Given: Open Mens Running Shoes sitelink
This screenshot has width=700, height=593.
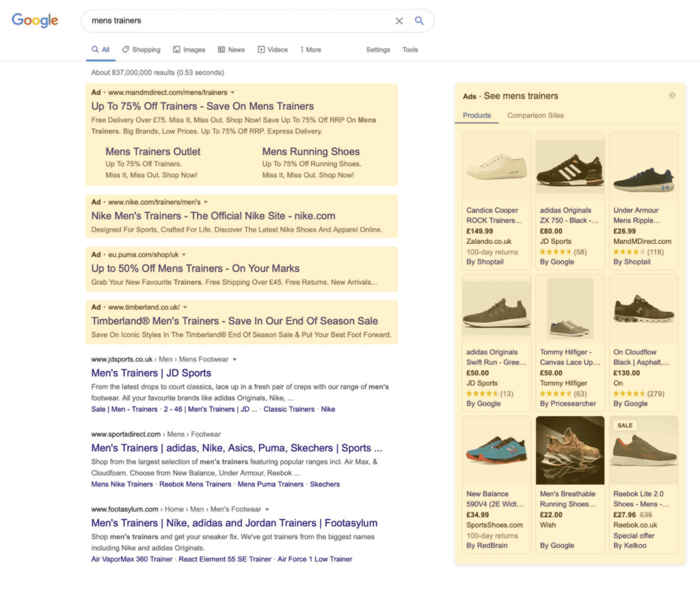Looking at the screenshot, I should pyautogui.click(x=311, y=152).
